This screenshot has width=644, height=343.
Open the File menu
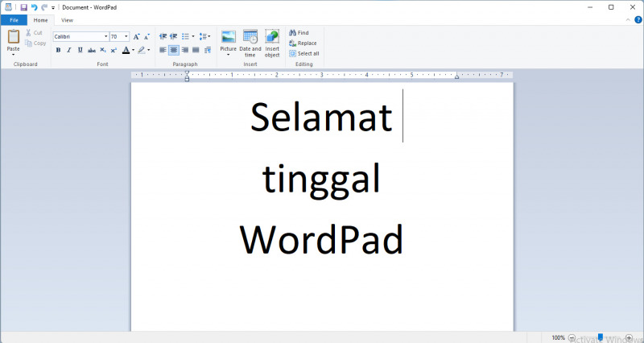pos(14,19)
